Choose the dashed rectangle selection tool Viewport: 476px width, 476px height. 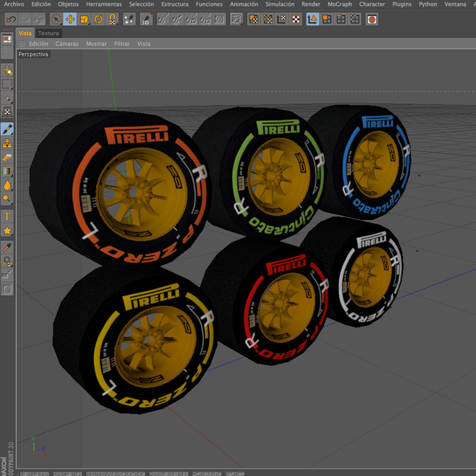click(x=7, y=84)
